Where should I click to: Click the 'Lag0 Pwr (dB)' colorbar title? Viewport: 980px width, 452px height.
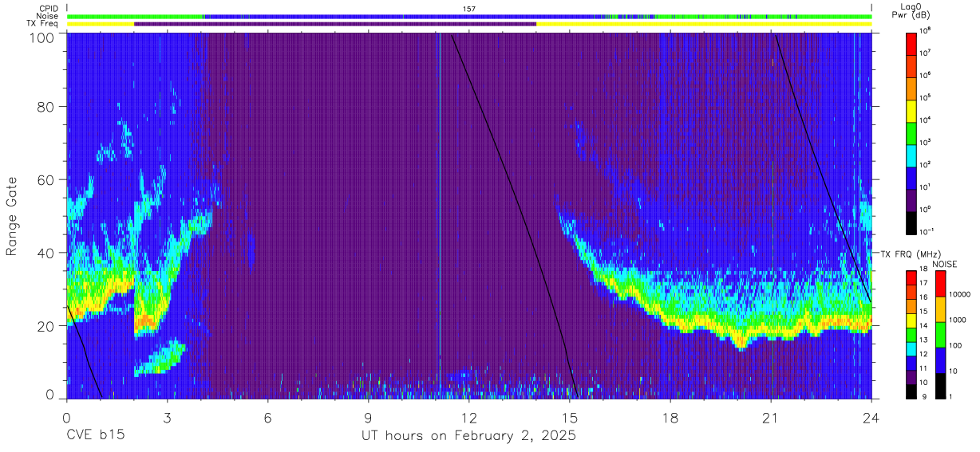point(913,11)
